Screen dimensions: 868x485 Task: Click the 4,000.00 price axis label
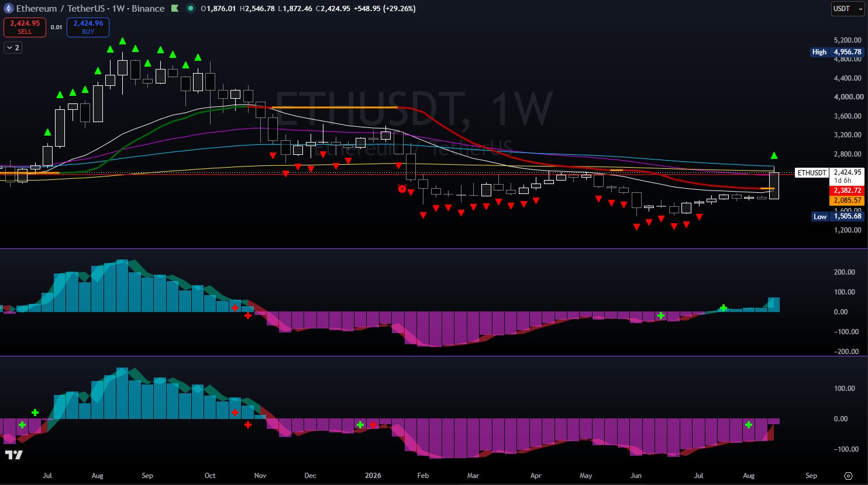[848, 97]
